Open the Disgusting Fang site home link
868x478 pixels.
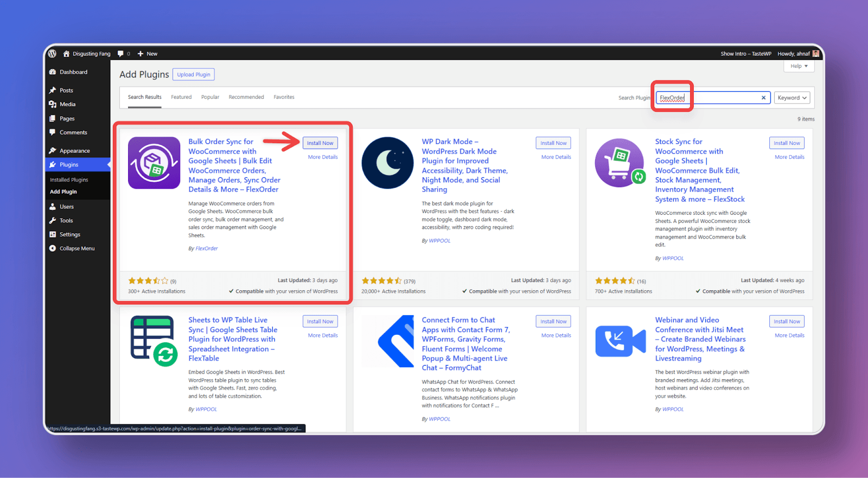tap(87, 54)
